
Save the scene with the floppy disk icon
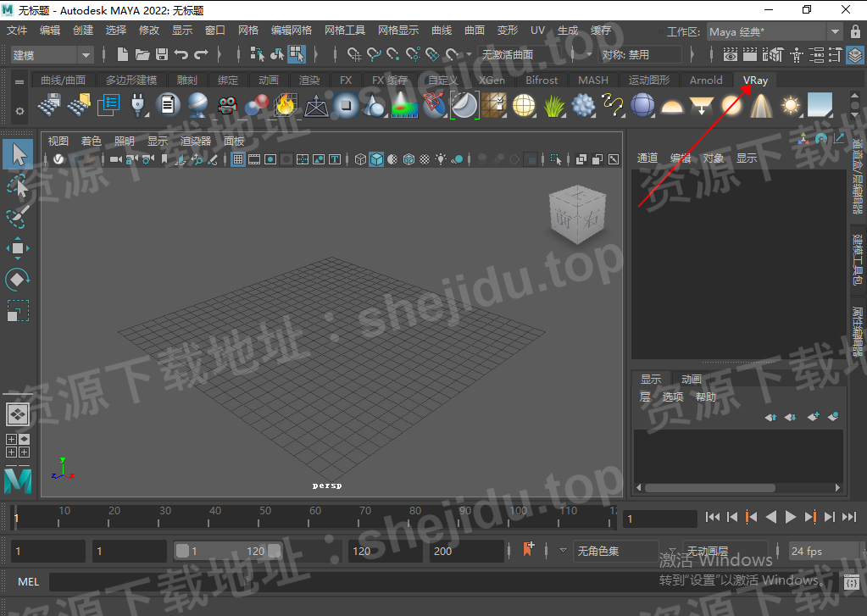[162, 54]
